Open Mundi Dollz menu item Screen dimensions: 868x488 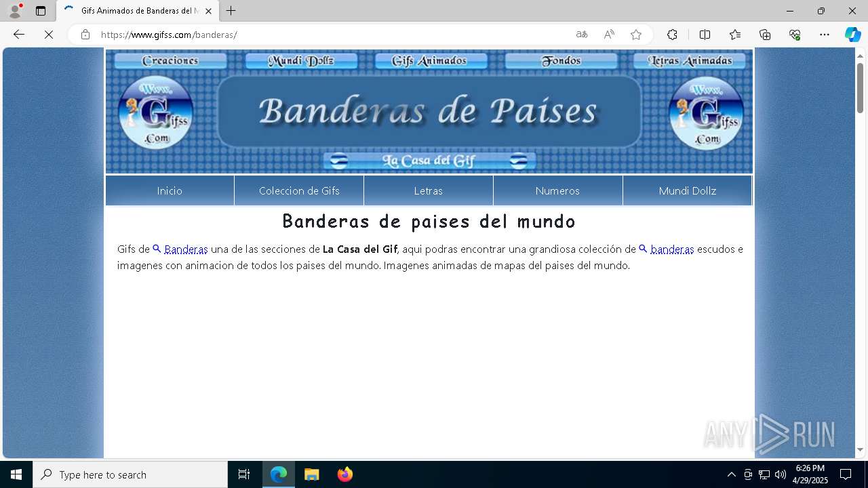687,190
